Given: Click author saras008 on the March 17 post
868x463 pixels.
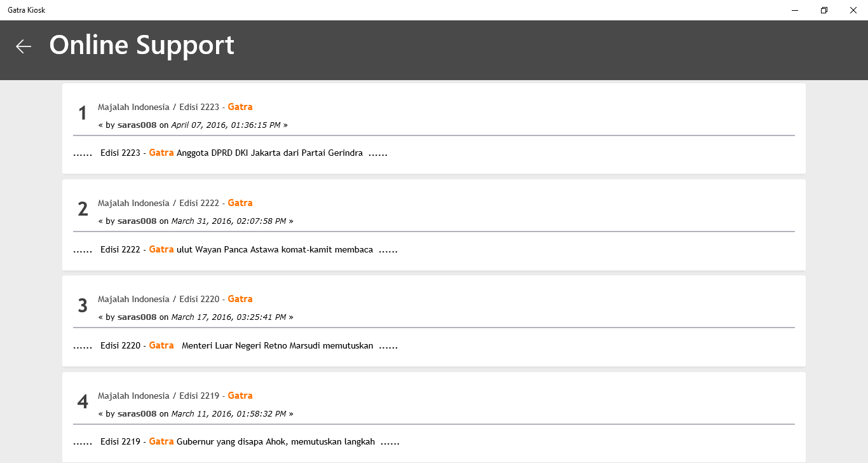Looking at the screenshot, I should [137, 317].
